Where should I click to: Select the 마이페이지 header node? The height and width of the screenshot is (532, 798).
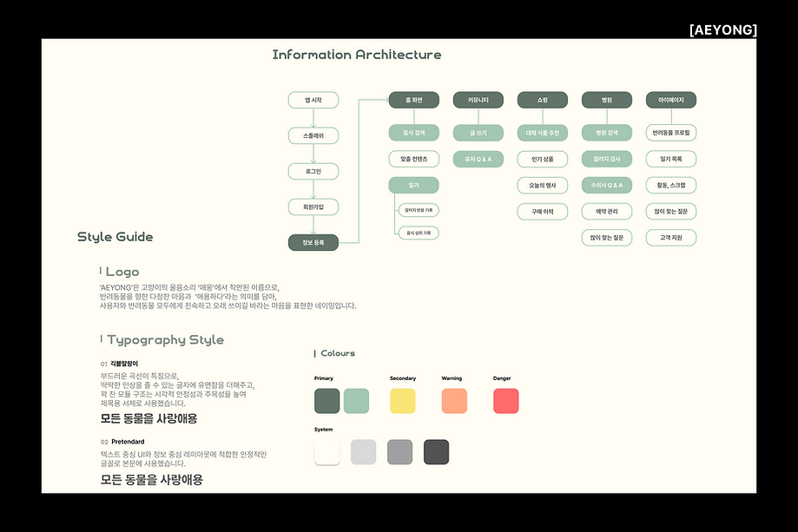tap(670, 100)
